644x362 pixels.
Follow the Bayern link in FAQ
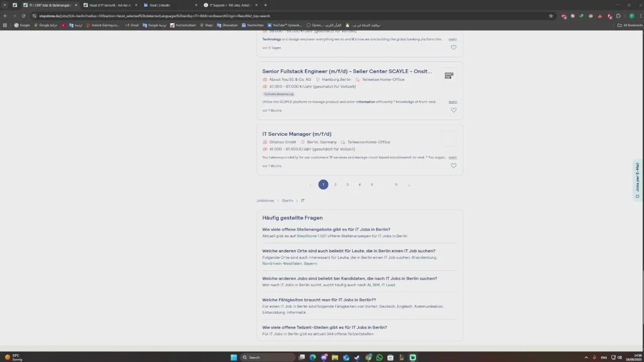tap(310, 263)
